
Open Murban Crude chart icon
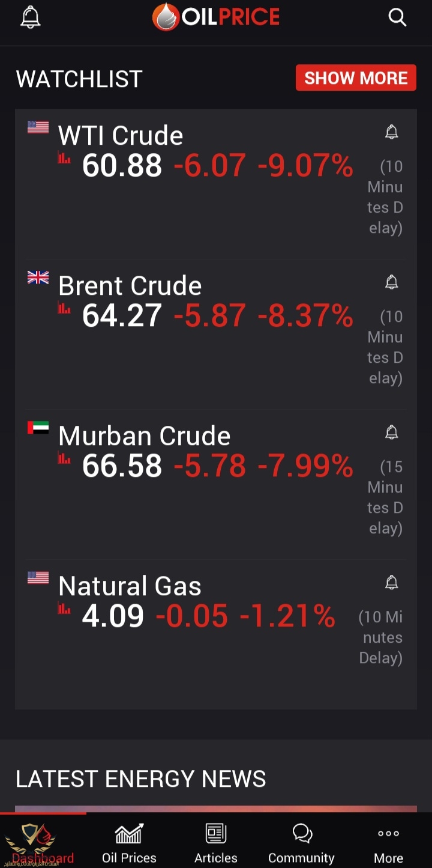[64, 459]
